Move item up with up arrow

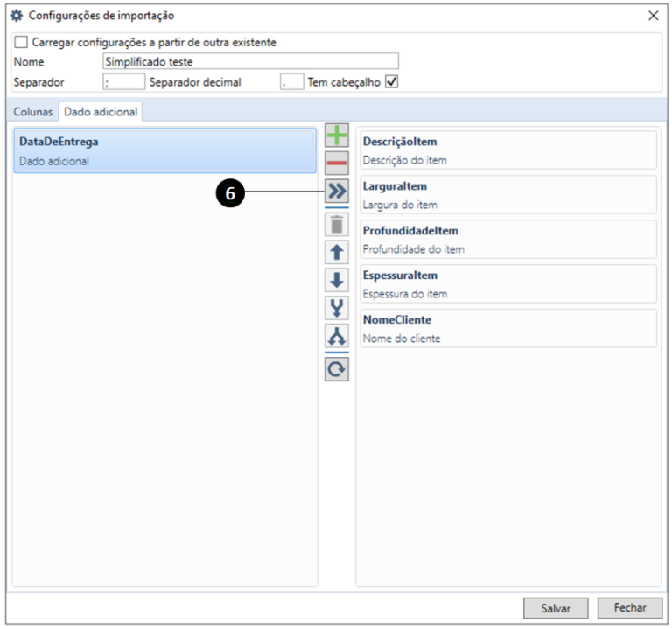(x=337, y=253)
